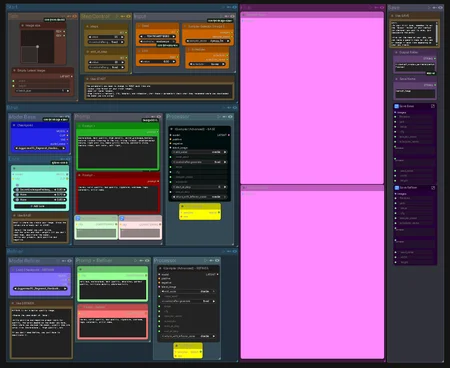Click the second Lora row in Lora loader node
This screenshot has height=368, width=450.
tap(40, 195)
